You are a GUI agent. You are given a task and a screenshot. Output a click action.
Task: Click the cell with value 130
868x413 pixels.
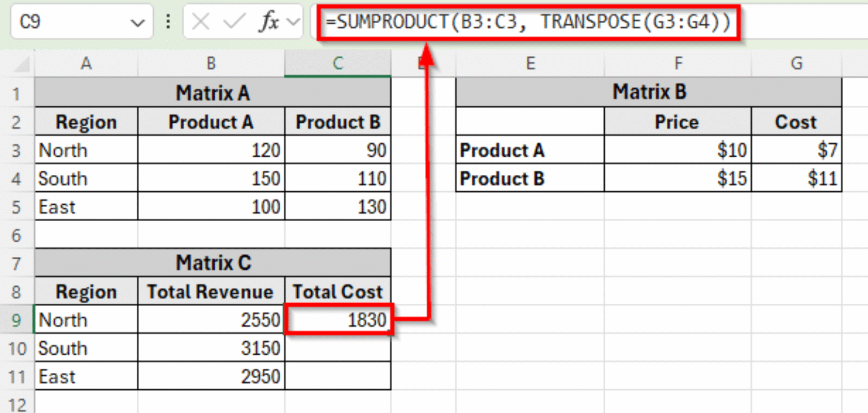pos(337,206)
